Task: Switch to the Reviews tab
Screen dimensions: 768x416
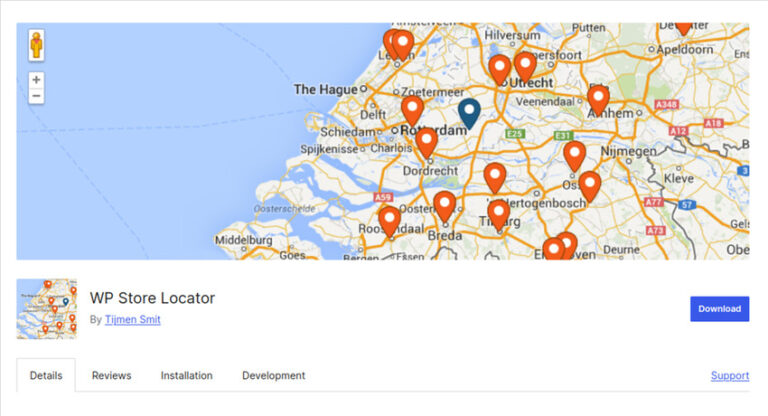Action: coord(112,375)
